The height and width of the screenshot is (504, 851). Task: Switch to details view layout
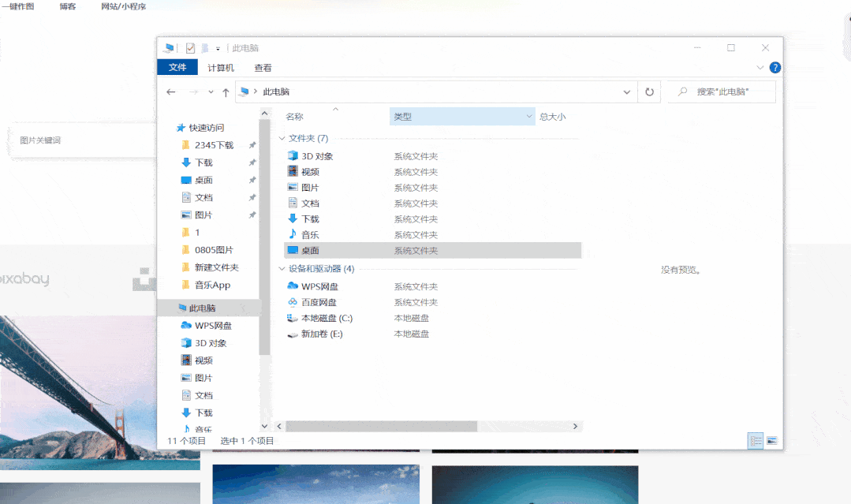756,441
